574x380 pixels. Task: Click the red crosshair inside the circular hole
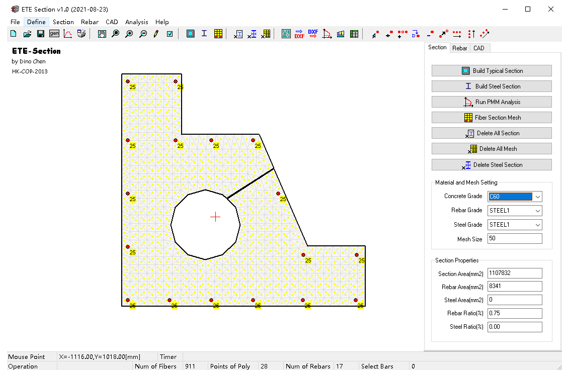215,217
